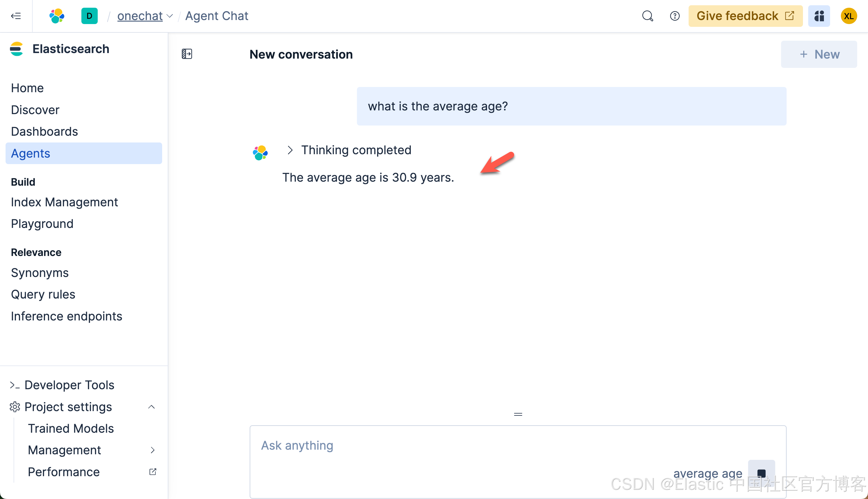Open the search magnifier icon
The height and width of the screenshot is (499, 868).
click(647, 16)
